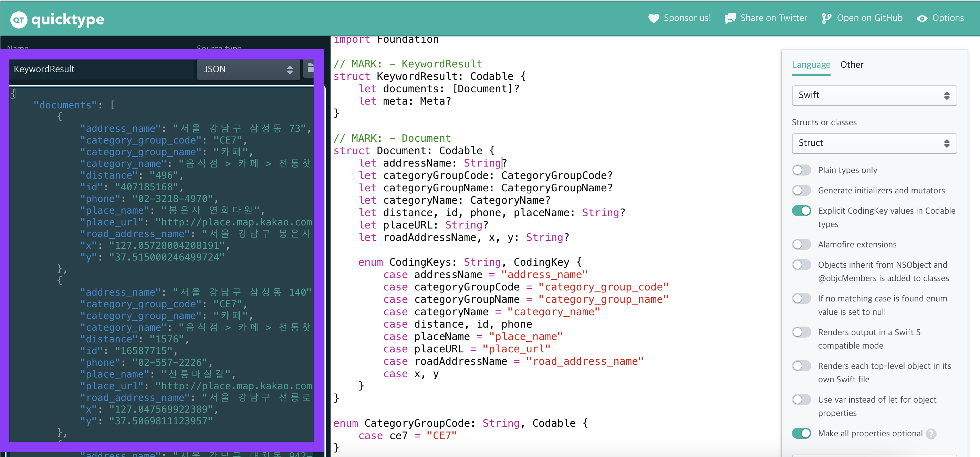Viewport: 980px width, 457px height.
Task: Click "Structs or classes" label
Action: (x=824, y=123)
